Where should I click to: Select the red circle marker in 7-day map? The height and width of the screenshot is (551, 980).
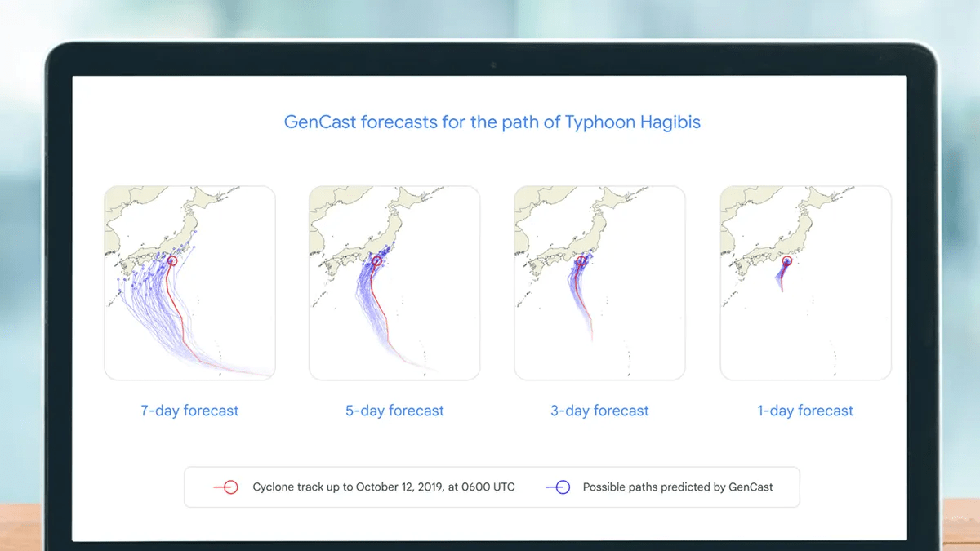click(171, 261)
